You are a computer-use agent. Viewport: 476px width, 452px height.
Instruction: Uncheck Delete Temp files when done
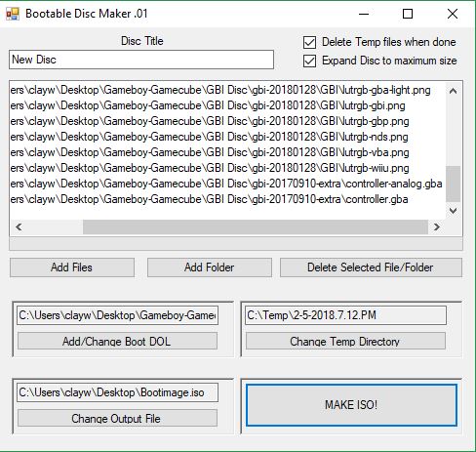click(x=309, y=42)
